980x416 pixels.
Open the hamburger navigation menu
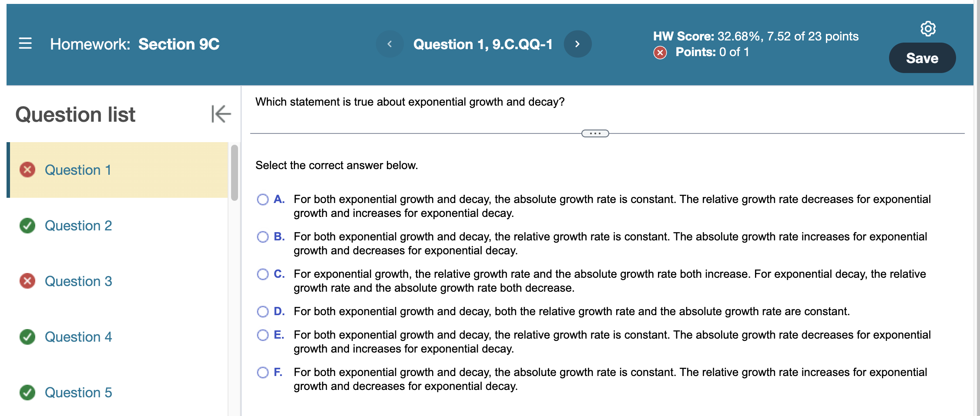pos(25,43)
